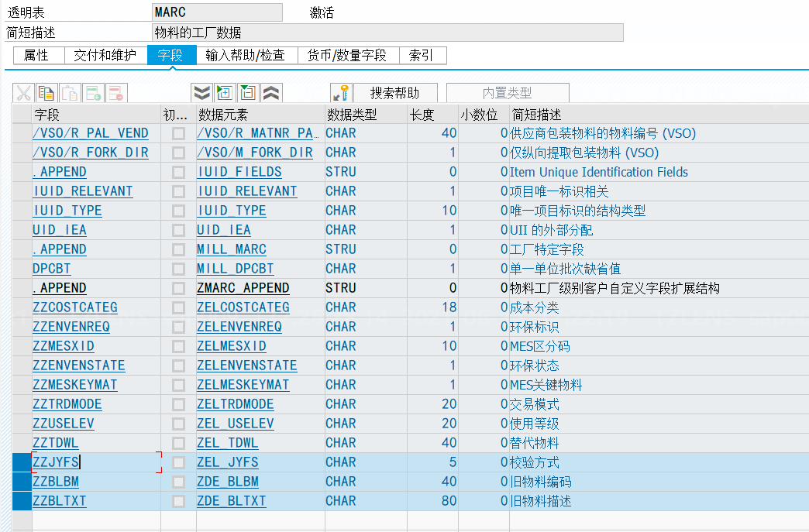This screenshot has height=532, width=809.
Task: Toggle the initial-value checkbox for ZZJYFS
Action: tap(178, 462)
